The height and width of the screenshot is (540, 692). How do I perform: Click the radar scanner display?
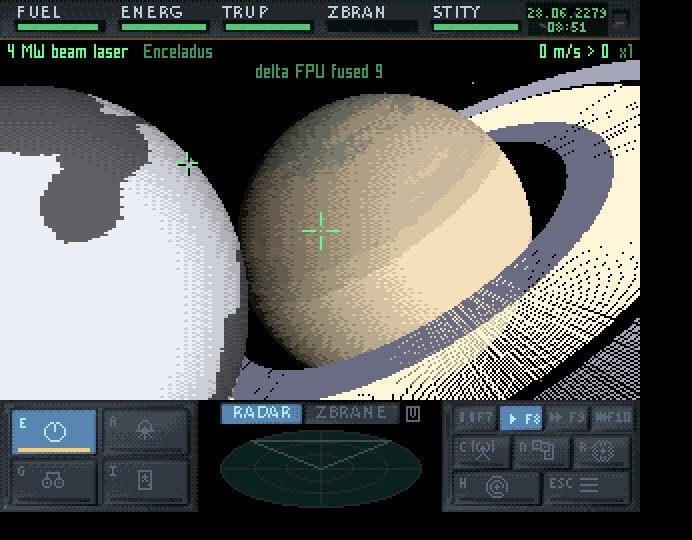(321, 469)
